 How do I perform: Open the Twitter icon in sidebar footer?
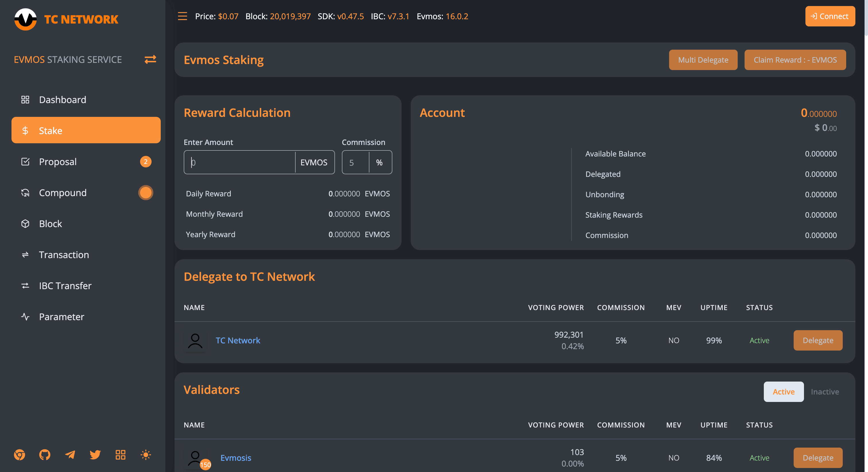click(x=95, y=455)
